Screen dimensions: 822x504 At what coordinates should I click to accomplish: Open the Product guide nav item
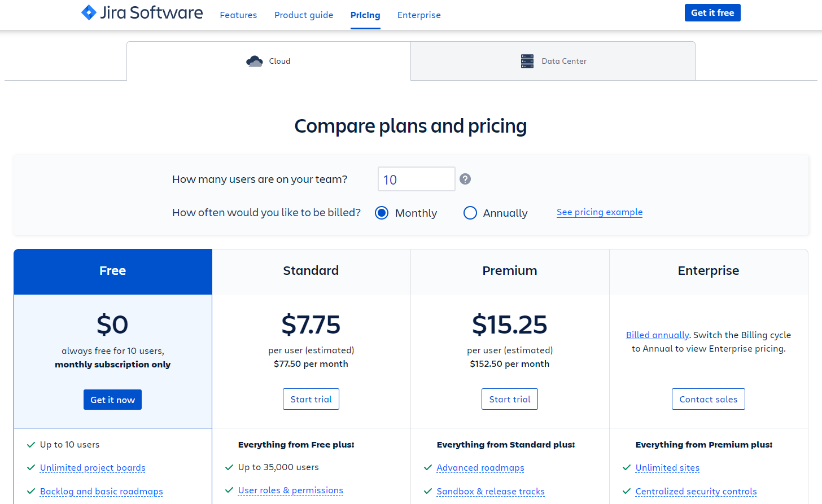pyautogui.click(x=304, y=15)
